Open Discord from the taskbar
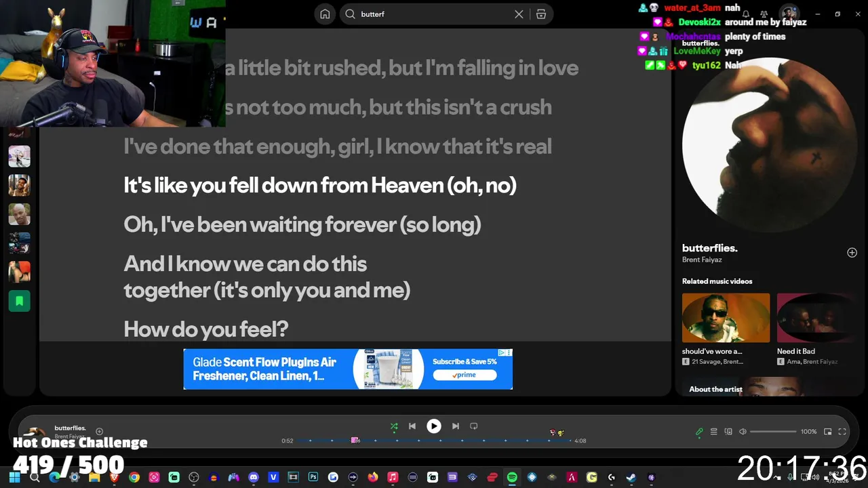This screenshot has height=488, width=868. point(254,477)
